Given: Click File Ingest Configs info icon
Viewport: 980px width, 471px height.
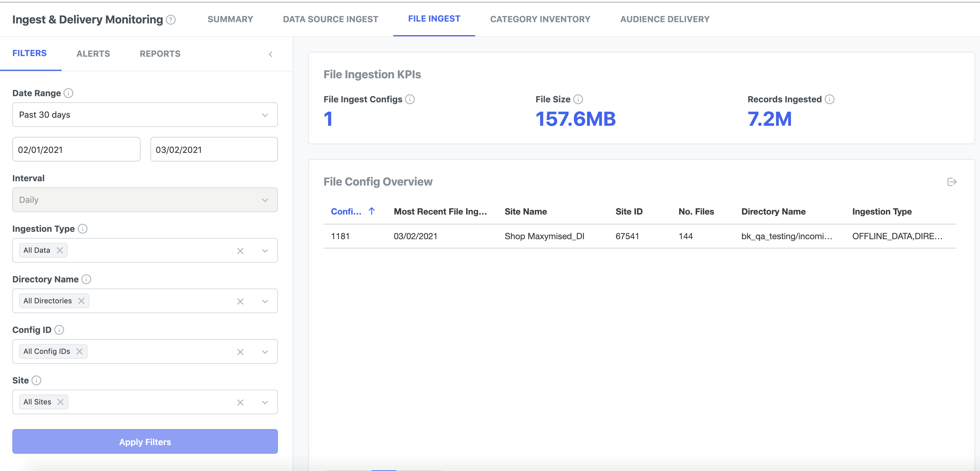Looking at the screenshot, I should click(410, 99).
